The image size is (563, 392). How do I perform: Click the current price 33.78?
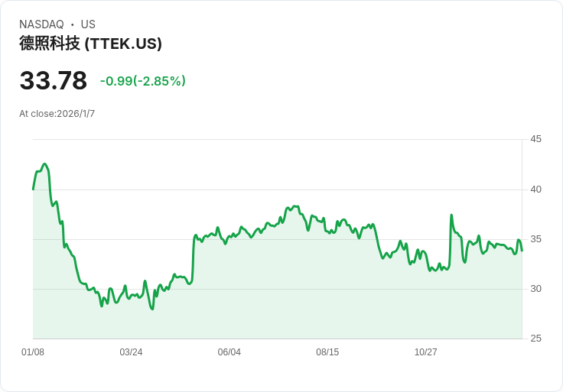(x=54, y=80)
